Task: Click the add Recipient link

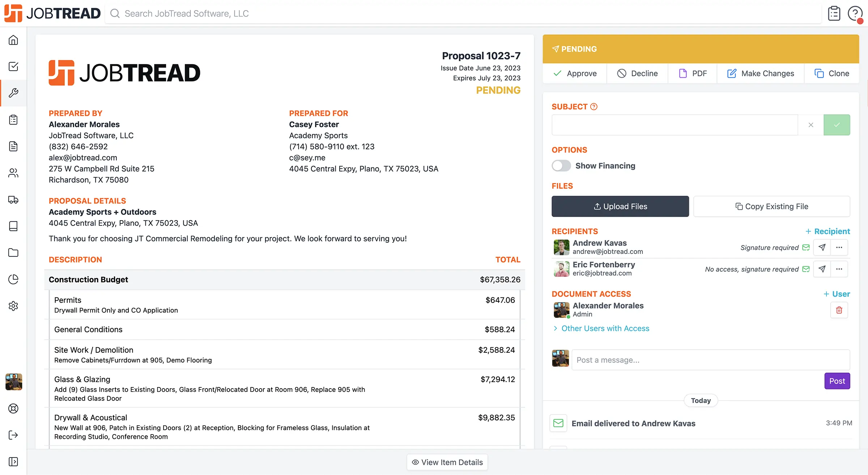Action: (827, 231)
